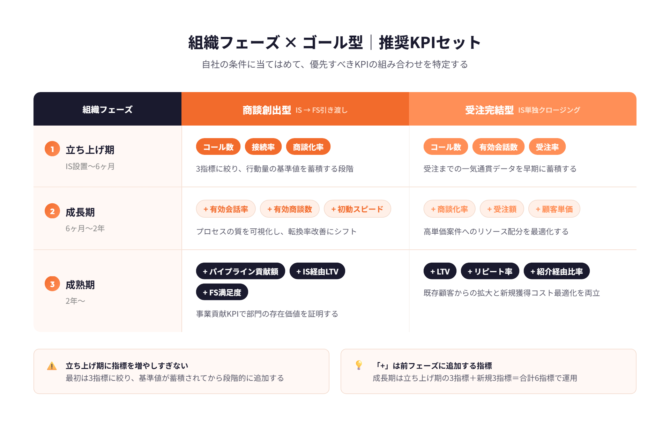Screen dimensions: 670x422
Task: Click the 受注率 KPI pill
Action: pyautogui.click(x=548, y=146)
